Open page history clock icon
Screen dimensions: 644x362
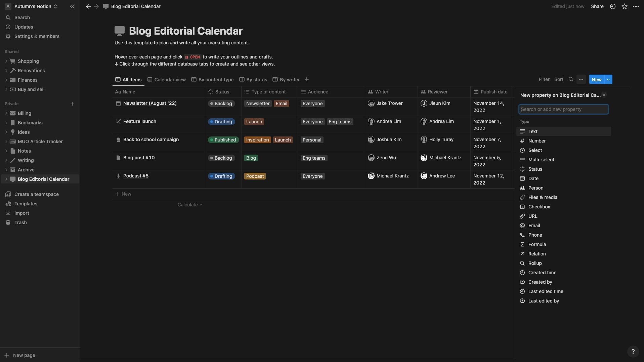click(x=613, y=6)
